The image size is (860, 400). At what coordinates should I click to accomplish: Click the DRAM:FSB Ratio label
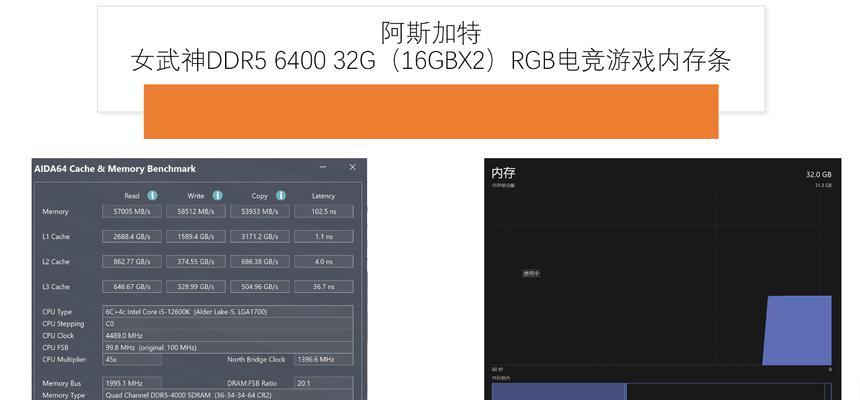click(252, 383)
